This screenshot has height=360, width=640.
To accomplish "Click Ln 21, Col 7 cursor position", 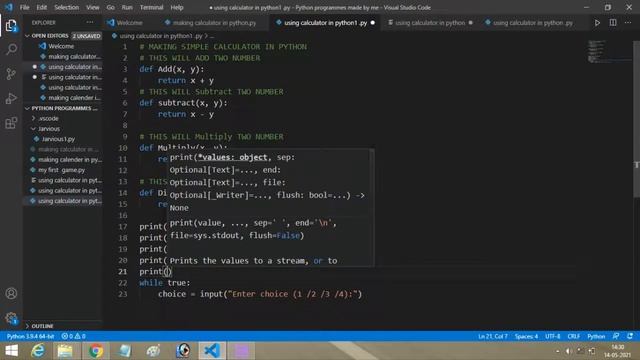I will (493, 336).
